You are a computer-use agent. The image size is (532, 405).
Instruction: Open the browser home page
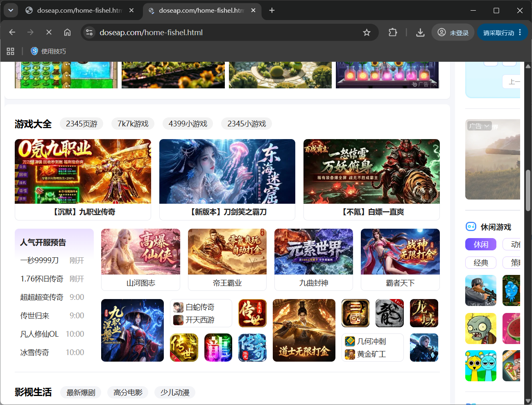(x=67, y=32)
